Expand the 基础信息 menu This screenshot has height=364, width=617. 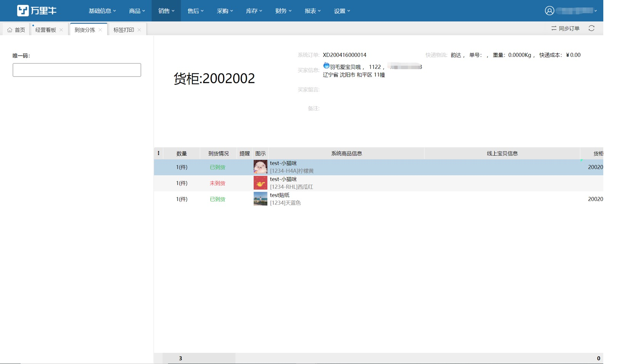click(x=102, y=11)
